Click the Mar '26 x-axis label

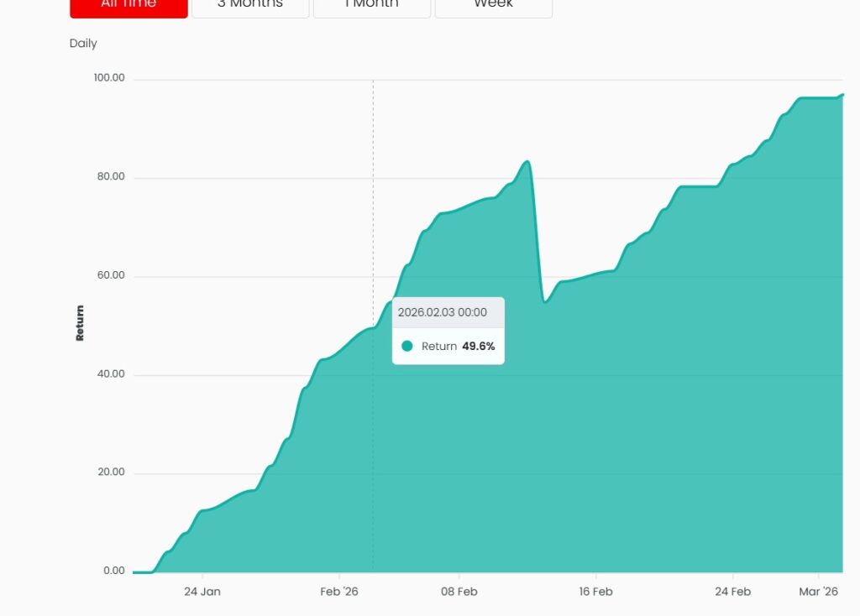click(x=818, y=592)
